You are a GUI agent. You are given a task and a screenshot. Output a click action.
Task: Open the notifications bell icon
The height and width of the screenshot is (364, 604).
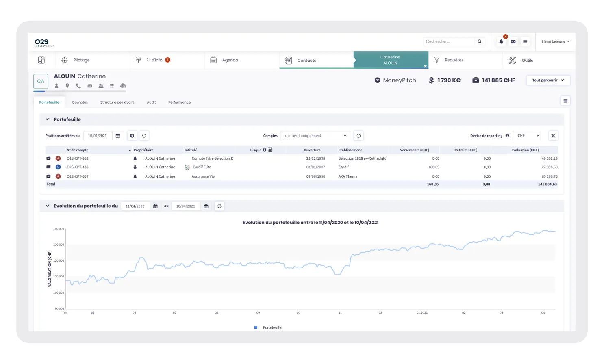tap(501, 41)
